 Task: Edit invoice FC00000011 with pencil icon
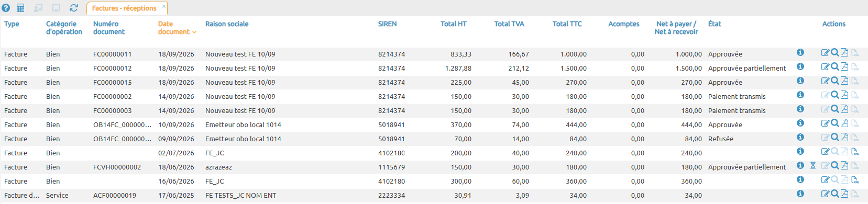pyautogui.click(x=825, y=52)
